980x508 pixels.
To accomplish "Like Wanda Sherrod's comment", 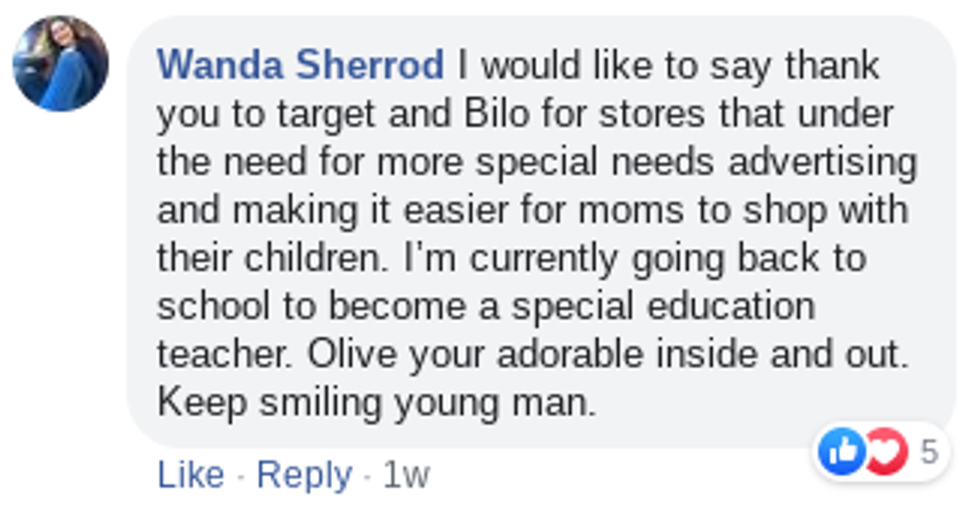I will pyautogui.click(x=190, y=475).
